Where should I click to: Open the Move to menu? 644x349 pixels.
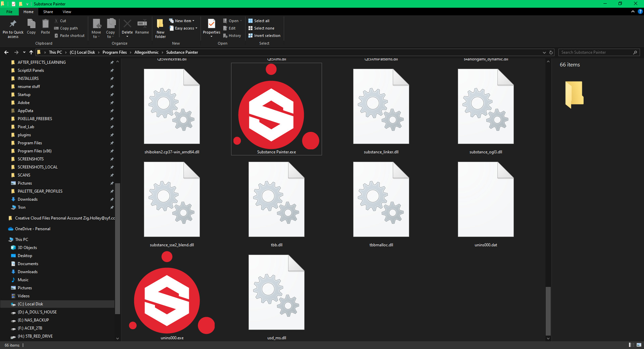click(x=96, y=28)
